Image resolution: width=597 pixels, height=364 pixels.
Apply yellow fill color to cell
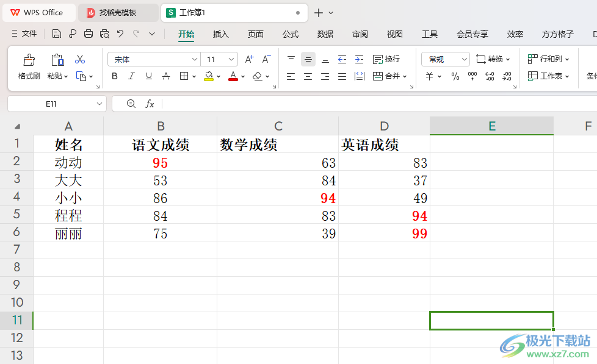(209, 76)
